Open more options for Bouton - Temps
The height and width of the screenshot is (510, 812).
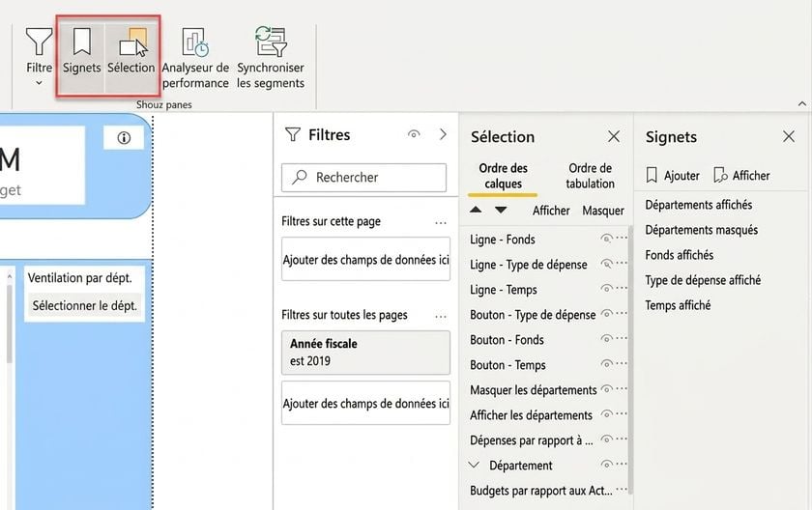(x=622, y=364)
